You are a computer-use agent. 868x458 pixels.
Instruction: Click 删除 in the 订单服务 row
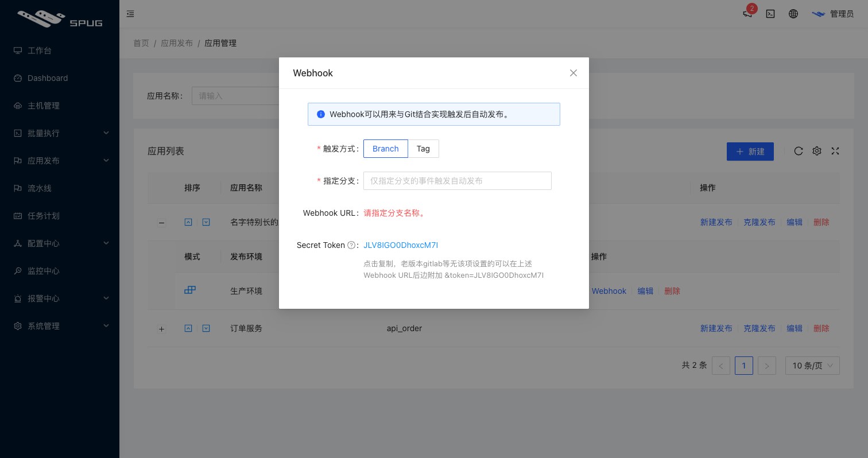tap(821, 328)
